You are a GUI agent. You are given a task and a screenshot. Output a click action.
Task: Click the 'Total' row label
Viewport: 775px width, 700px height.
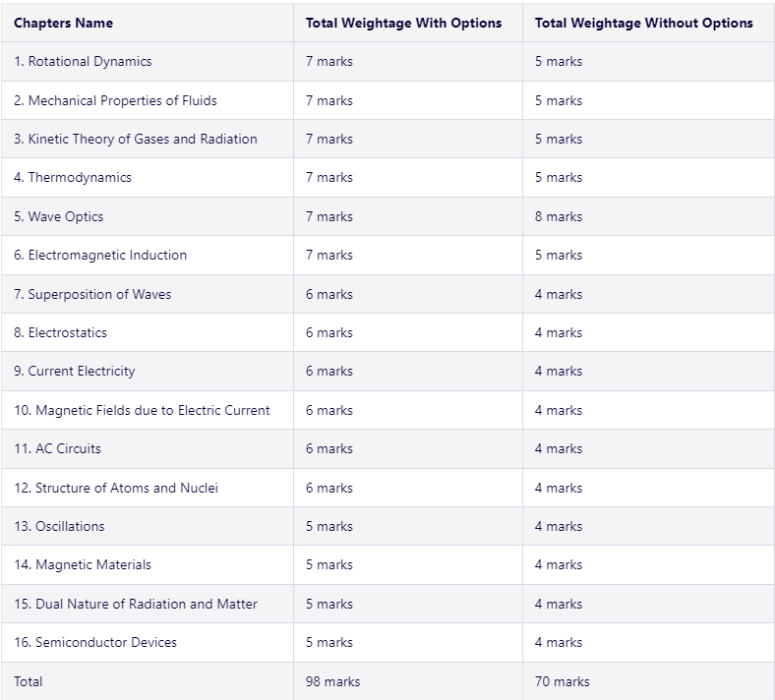click(29, 681)
